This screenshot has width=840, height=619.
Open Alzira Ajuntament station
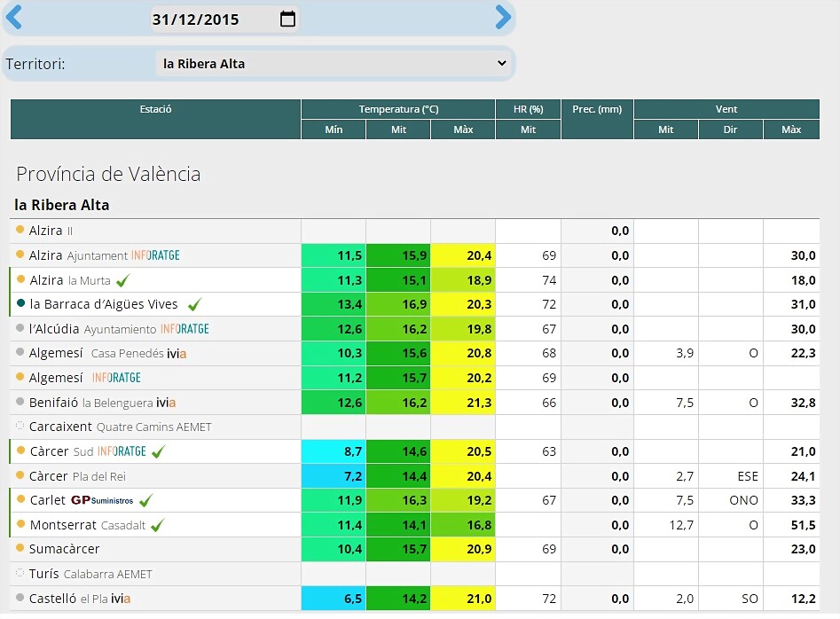click(x=78, y=255)
